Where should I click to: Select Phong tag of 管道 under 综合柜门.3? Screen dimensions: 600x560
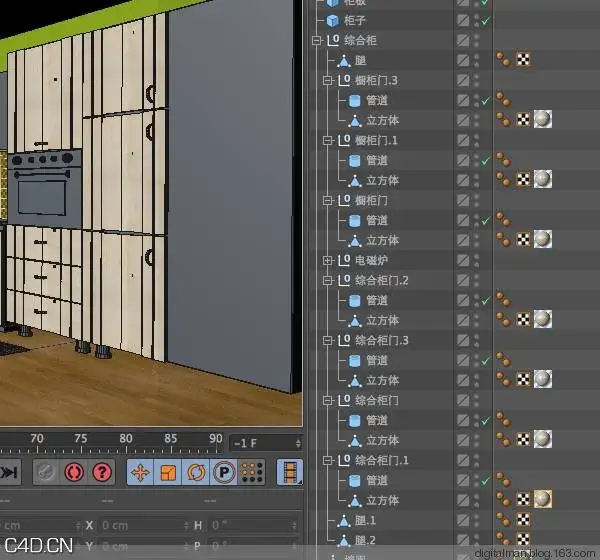[x=503, y=359]
